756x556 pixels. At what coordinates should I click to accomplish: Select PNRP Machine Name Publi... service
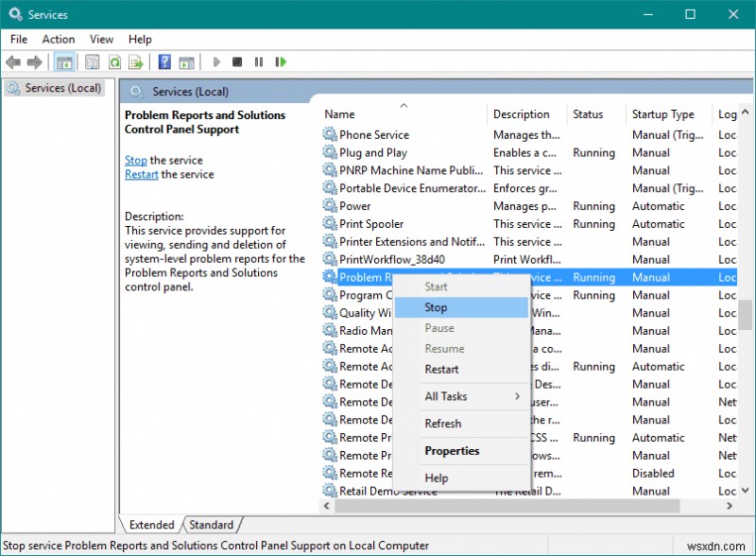(529, 170)
